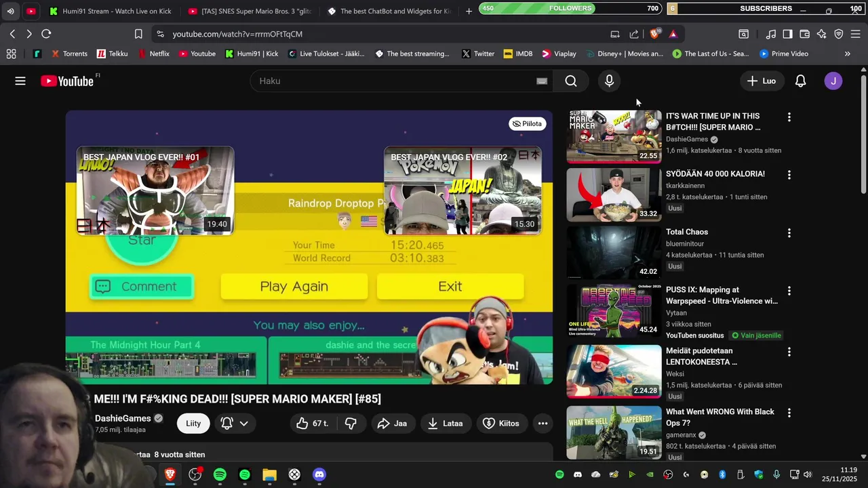The image size is (868, 488).
Task: Open Brave Rewards triangle icon
Action: click(x=673, y=34)
